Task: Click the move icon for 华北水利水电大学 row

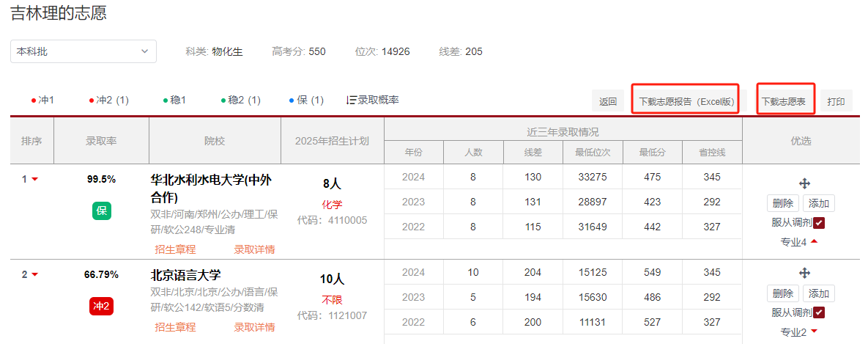Action: point(804,183)
